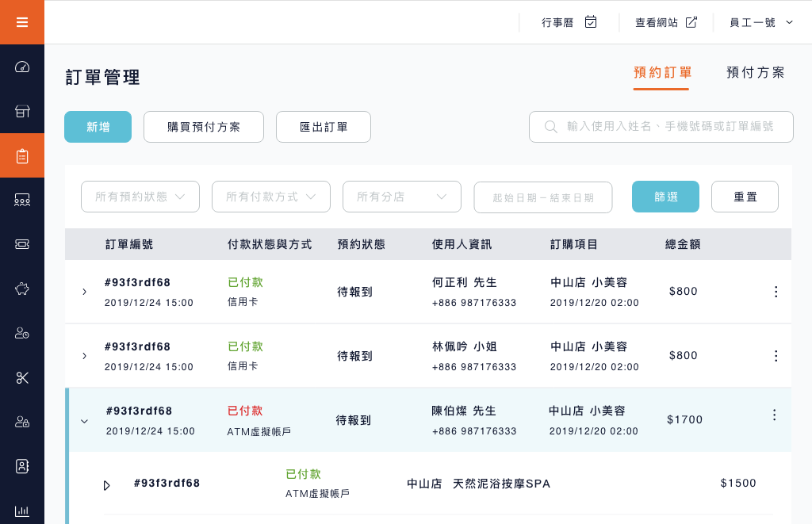This screenshot has width=812, height=524.
Task: Click the external link icon next to 查看網站
Action: pos(691,21)
